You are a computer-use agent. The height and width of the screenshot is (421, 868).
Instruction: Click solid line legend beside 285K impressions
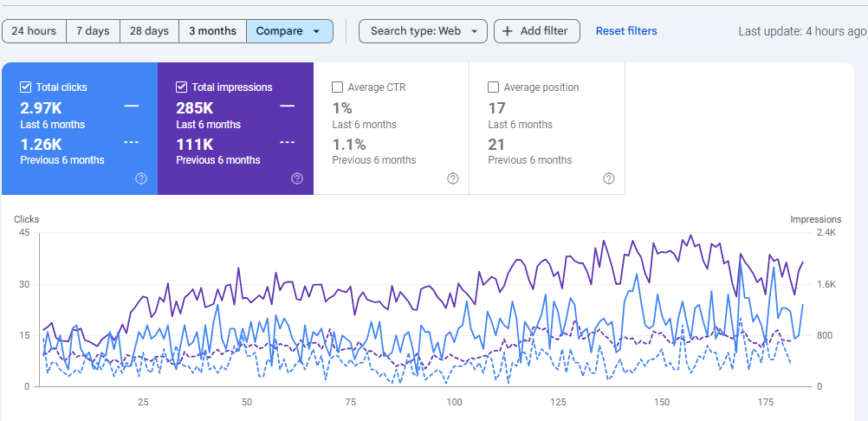[x=288, y=106]
